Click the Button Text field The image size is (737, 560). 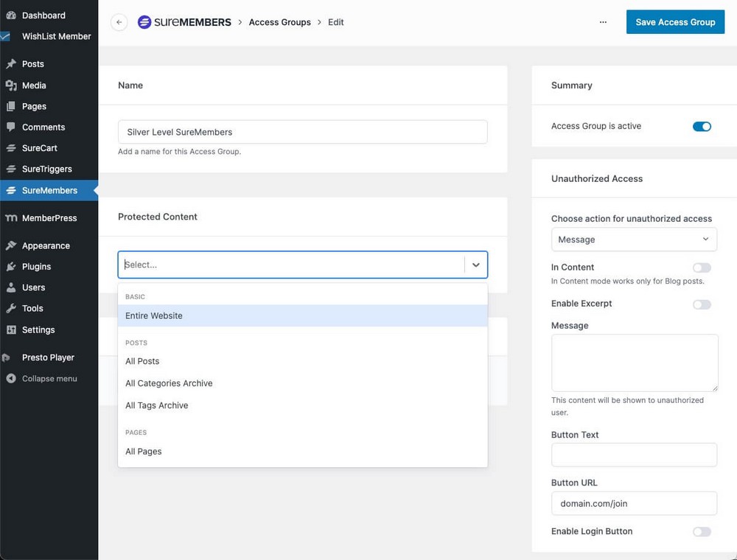[x=634, y=455]
